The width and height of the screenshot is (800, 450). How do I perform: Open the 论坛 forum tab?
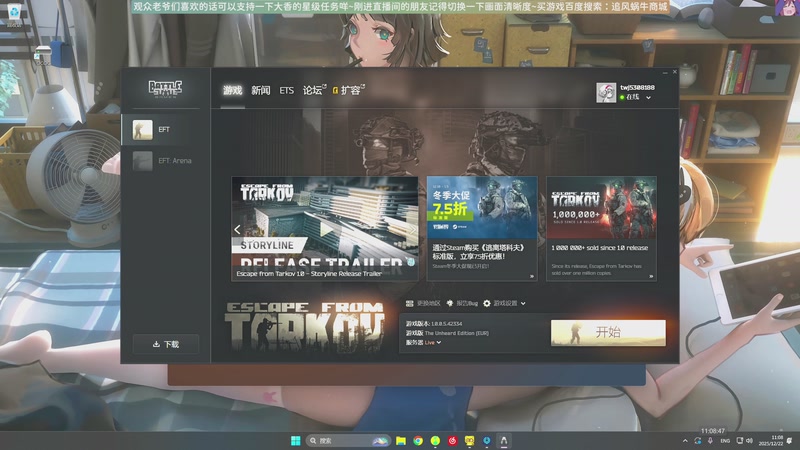point(314,90)
